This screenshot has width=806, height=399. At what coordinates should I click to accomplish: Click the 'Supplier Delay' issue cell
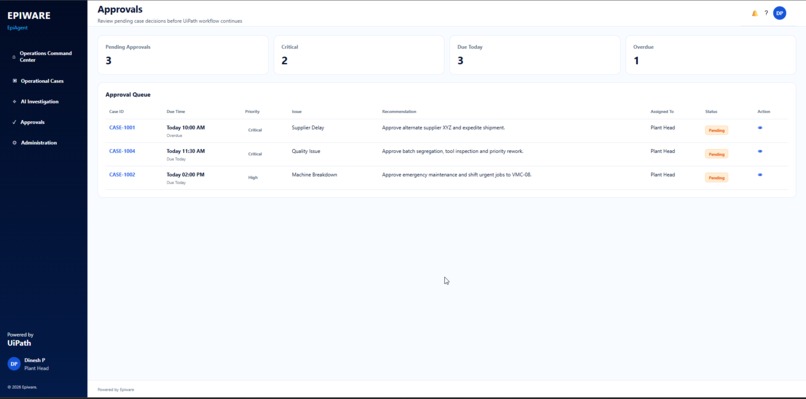pos(308,128)
